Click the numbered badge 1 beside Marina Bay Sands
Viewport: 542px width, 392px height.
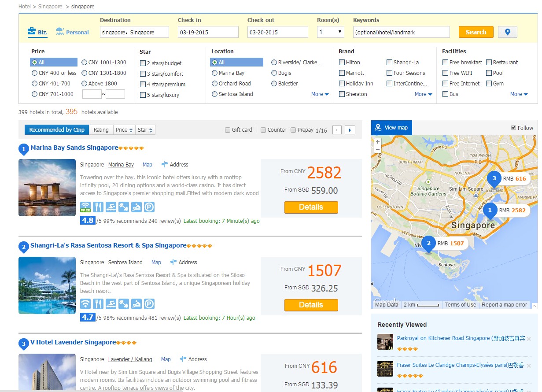point(24,149)
